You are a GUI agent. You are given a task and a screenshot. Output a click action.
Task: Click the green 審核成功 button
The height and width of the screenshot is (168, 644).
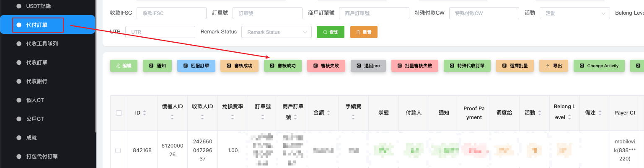point(283,66)
